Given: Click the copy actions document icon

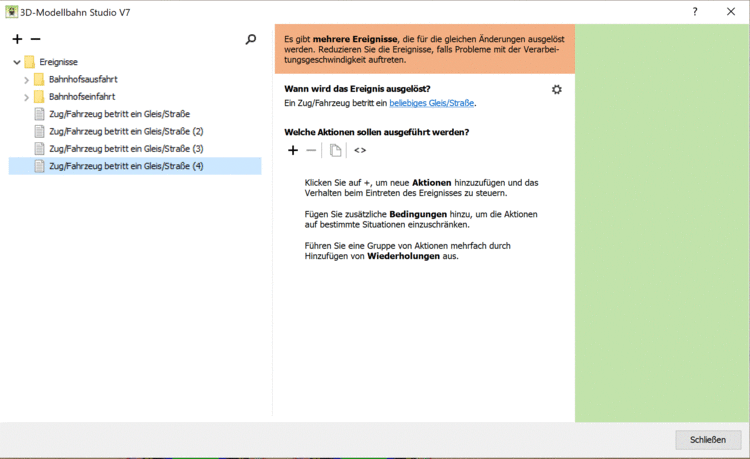Looking at the screenshot, I should tap(335, 150).
